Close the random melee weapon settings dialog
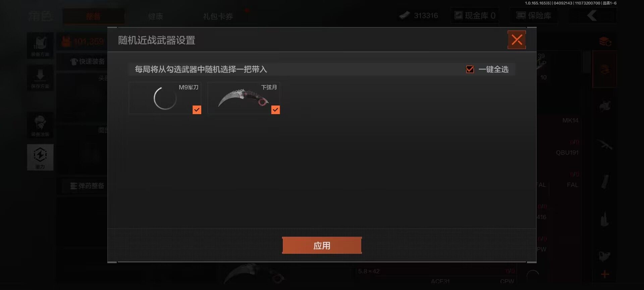The image size is (644, 290). (517, 40)
